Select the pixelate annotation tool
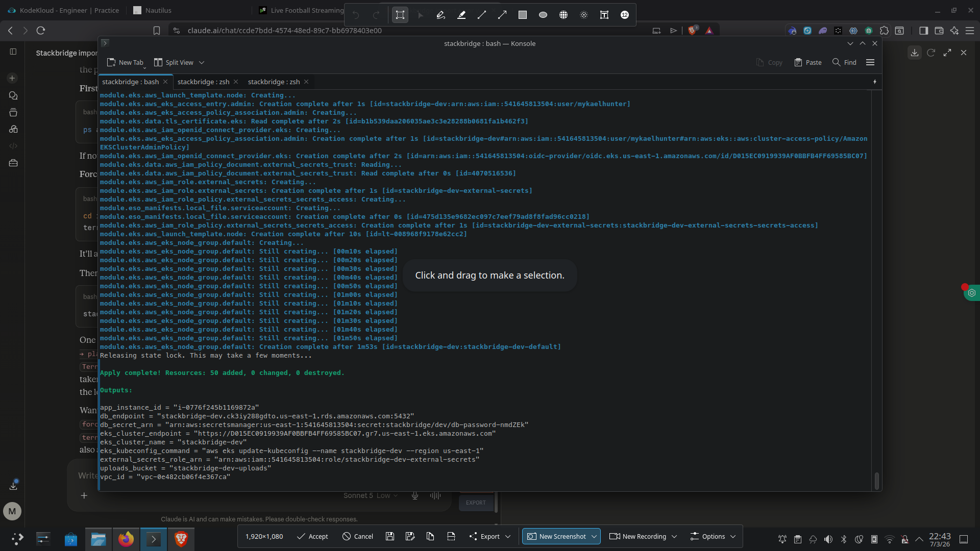Viewport: 980px width, 551px height. [563, 15]
